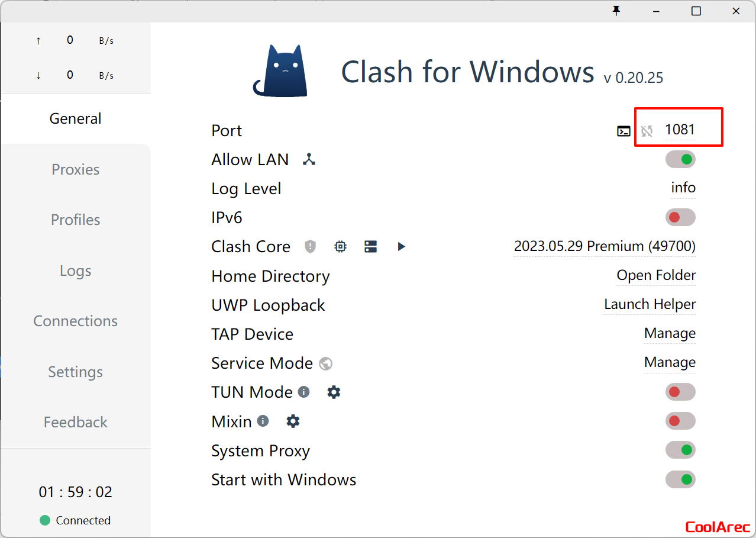Turn off the System Proxy toggle
Image resolution: width=756 pixels, height=538 pixels.
pyautogui.click(x=680, y=450)
